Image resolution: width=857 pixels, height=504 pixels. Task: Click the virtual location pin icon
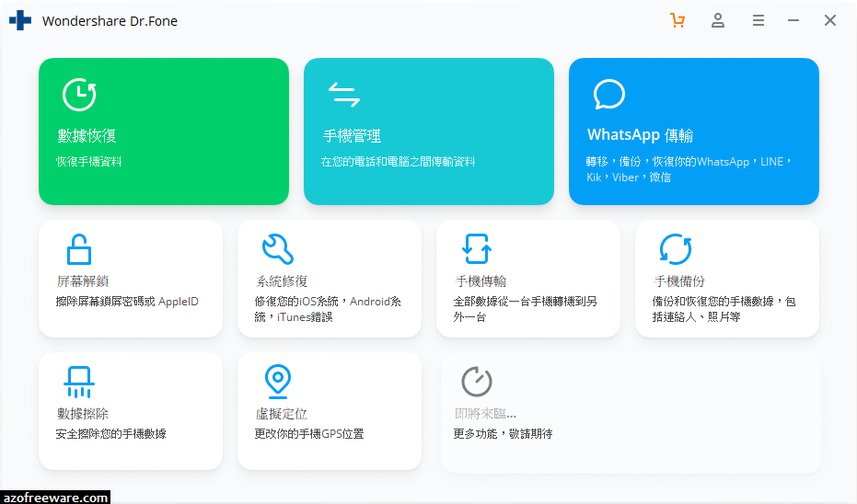[x=278, y=381]
